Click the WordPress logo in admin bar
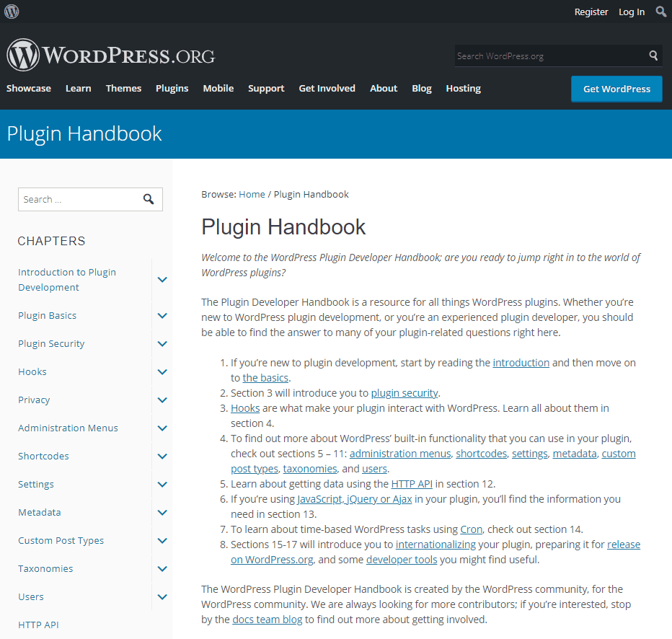Screen dimensions: 672x639 [x=12, y=12]
